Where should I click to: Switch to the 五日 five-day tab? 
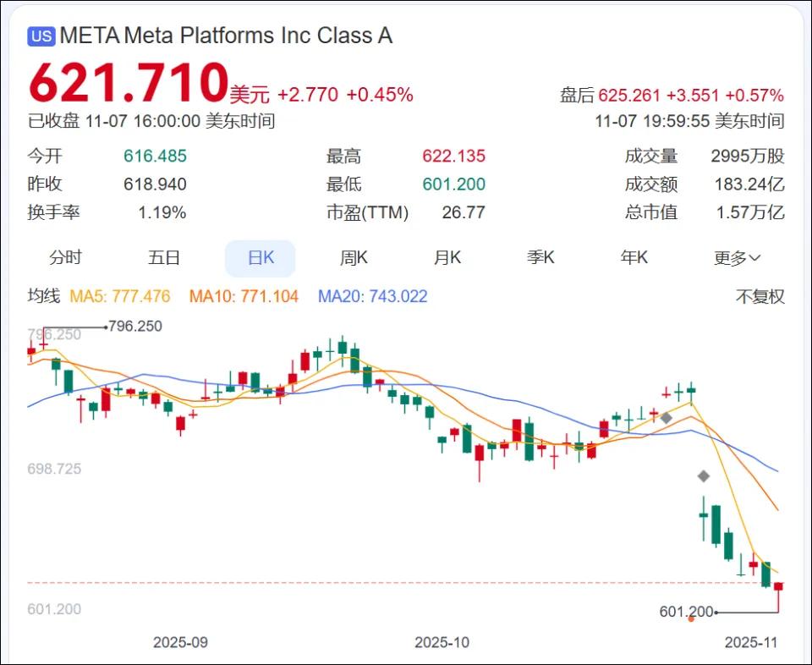164,257
